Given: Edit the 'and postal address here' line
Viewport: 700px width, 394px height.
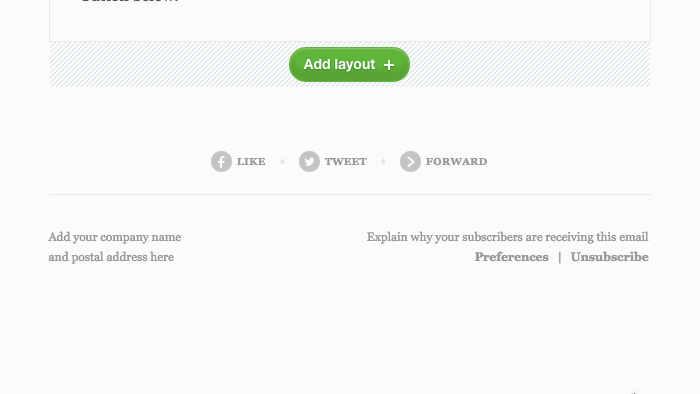Looking at the screenshot, I should pyautogui.click(x=111, y=257).
